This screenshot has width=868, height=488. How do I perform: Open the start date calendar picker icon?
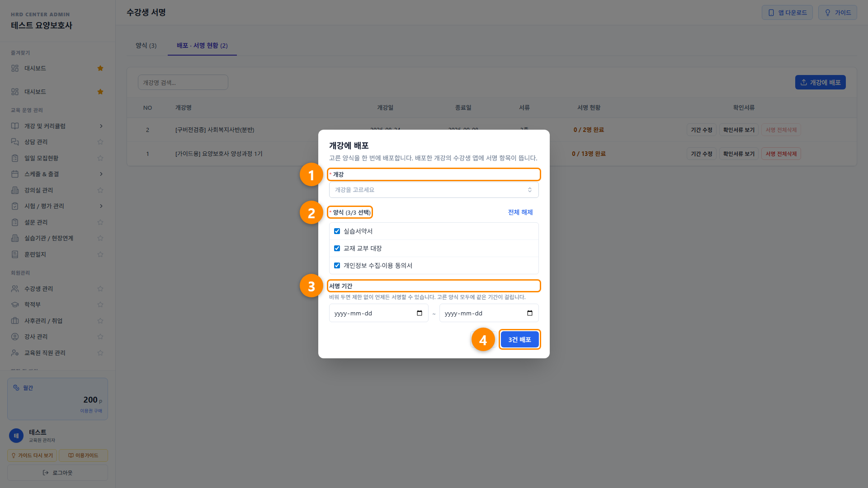(x=420, y=313)
